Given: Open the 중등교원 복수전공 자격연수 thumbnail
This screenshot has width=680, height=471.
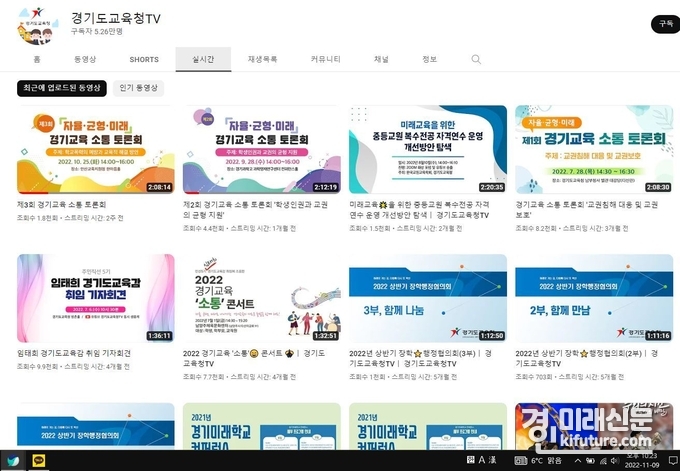Looking at the screenshot, I should 428,150.
